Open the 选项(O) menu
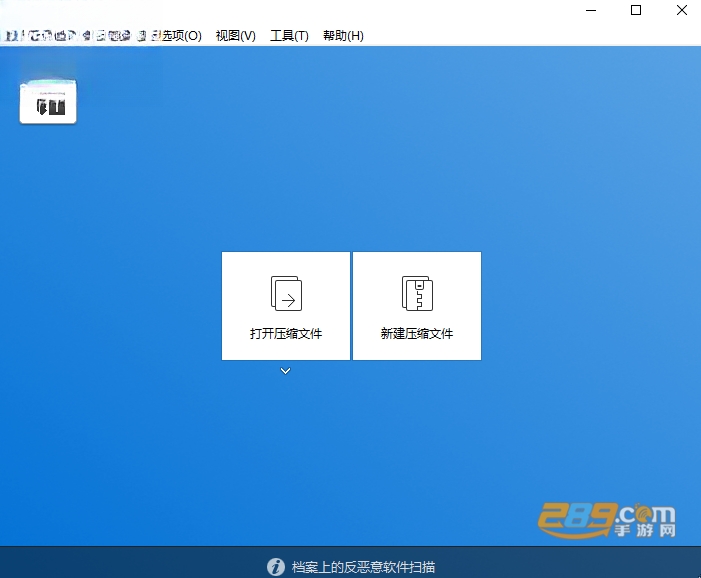The width and height of the screenshot is (701, 578). pos(182,36)
